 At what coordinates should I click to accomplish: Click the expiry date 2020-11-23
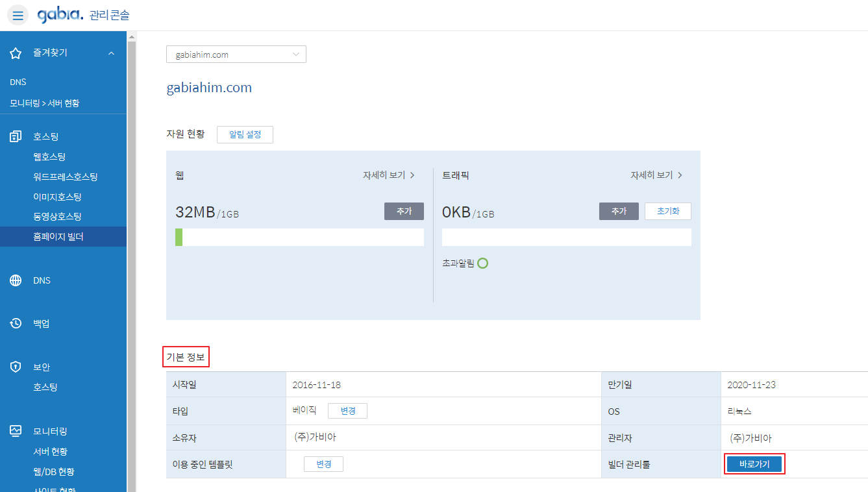pyautogui.click(x=751, y=385)
